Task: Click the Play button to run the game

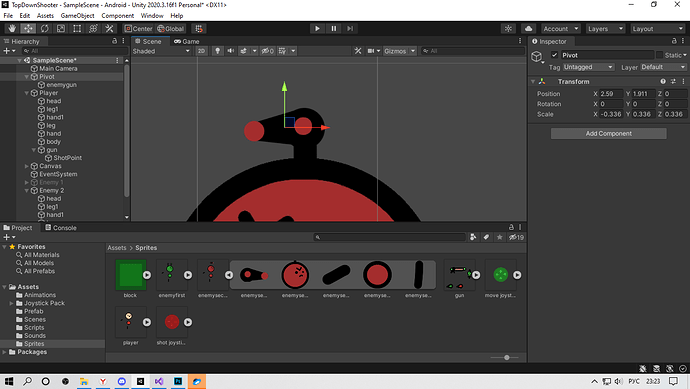Action: click(x=317, y=29)
